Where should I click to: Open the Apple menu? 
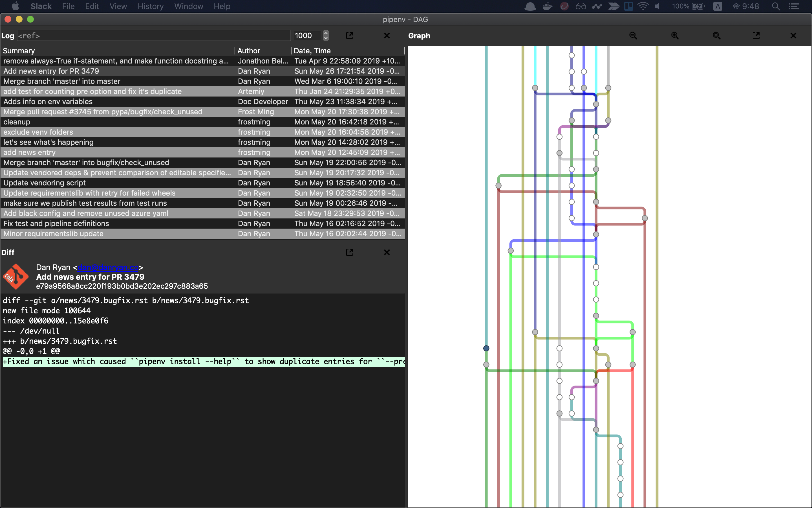coord(16,6)
